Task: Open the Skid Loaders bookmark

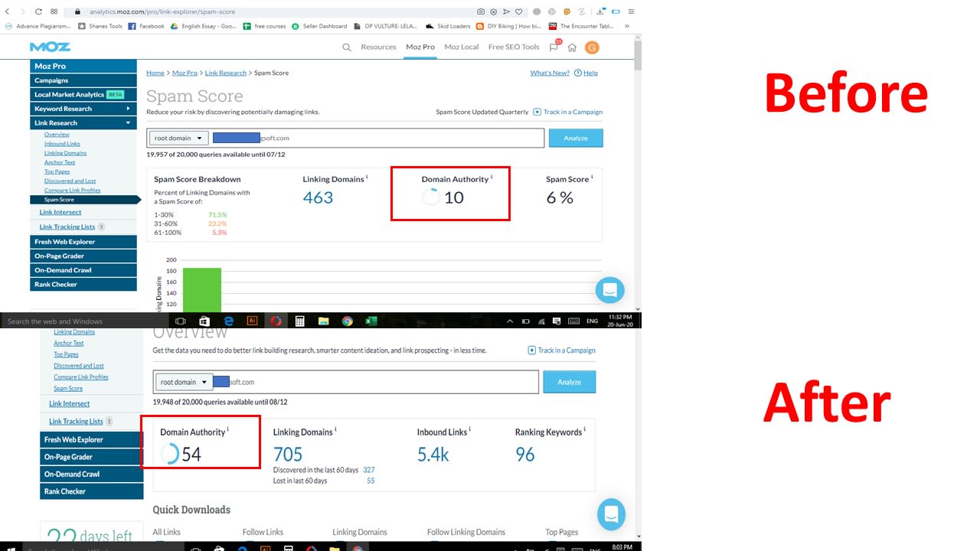Action: tap(448, 26)
